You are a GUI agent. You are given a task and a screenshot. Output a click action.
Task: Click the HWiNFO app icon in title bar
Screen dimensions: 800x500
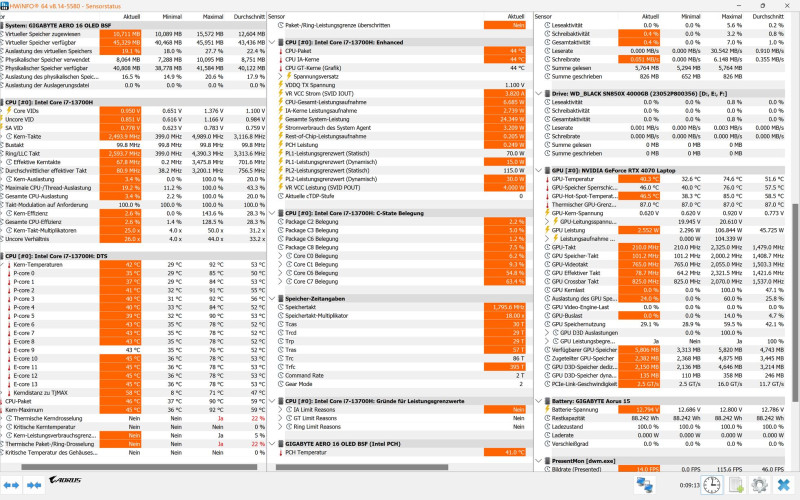tap(5, 6)
